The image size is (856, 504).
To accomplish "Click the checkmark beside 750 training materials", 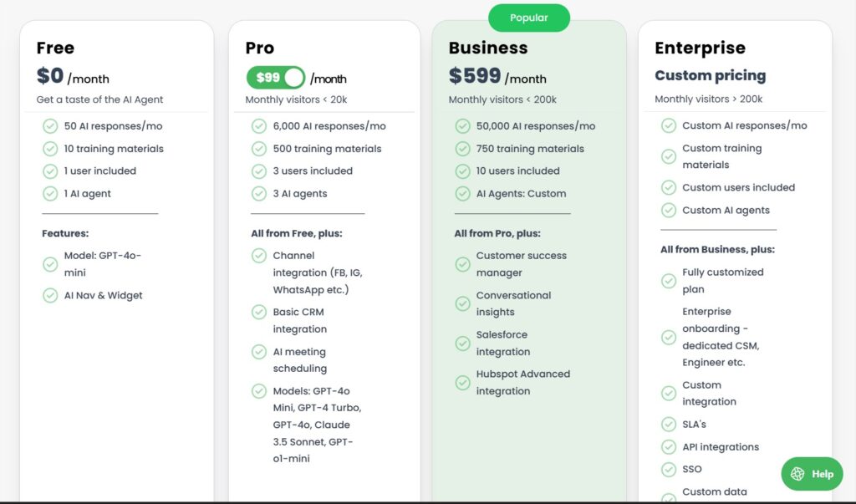I will [x=462, y=149].
